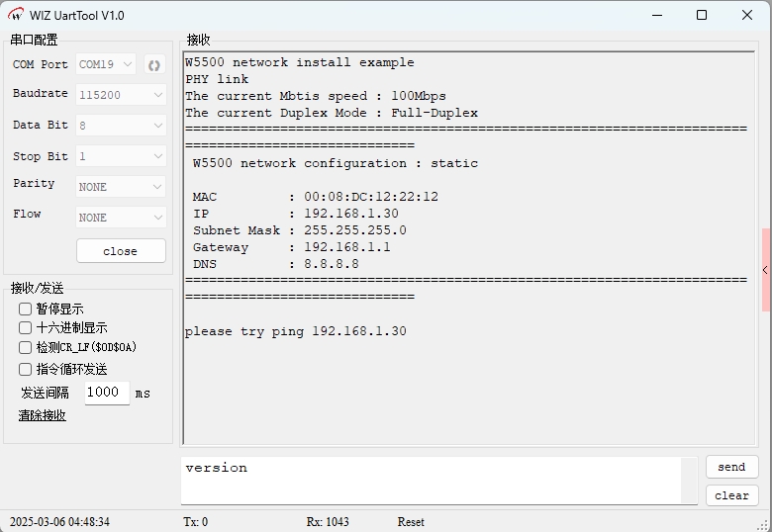772x532 pixels.
Task: Open the COM Port dropdown
Action: coord(108,65)
